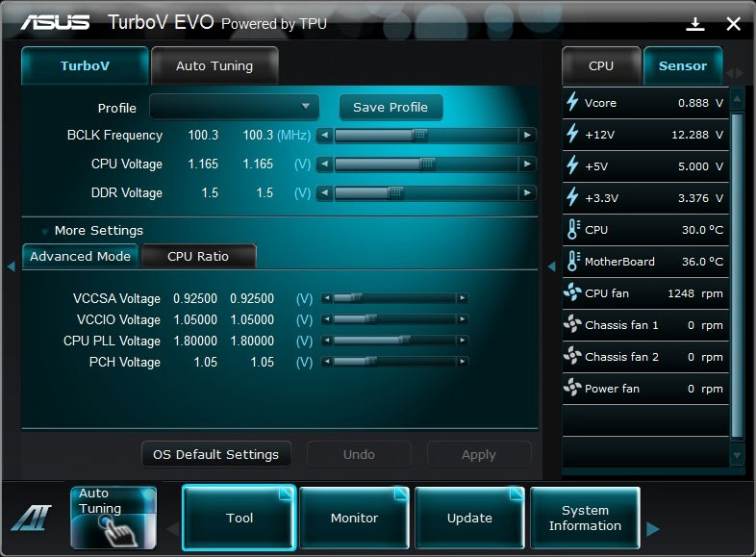Switch to the Auto Tuning tab

214,65
